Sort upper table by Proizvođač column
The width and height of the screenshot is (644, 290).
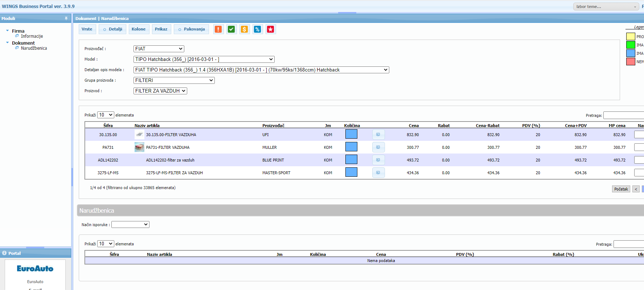[x=274, y=126]
